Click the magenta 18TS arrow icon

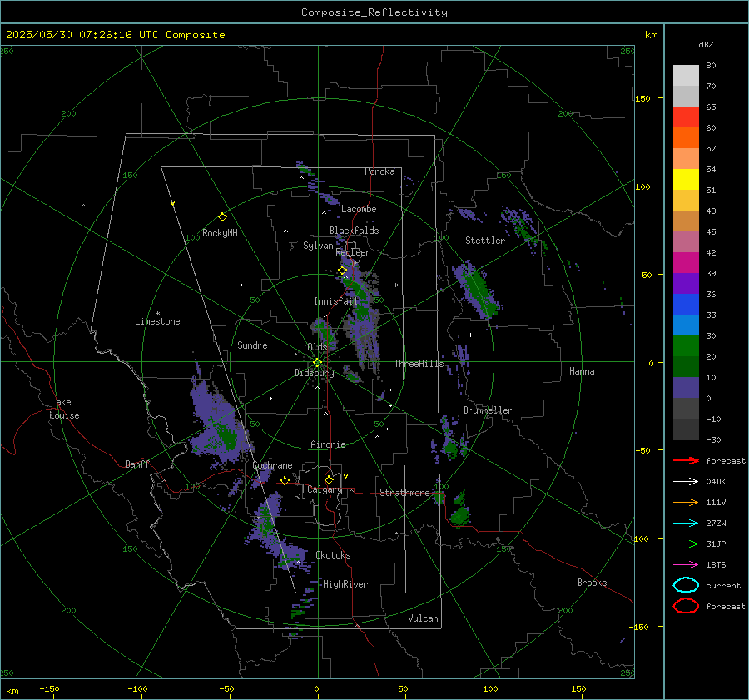point(686,565)
